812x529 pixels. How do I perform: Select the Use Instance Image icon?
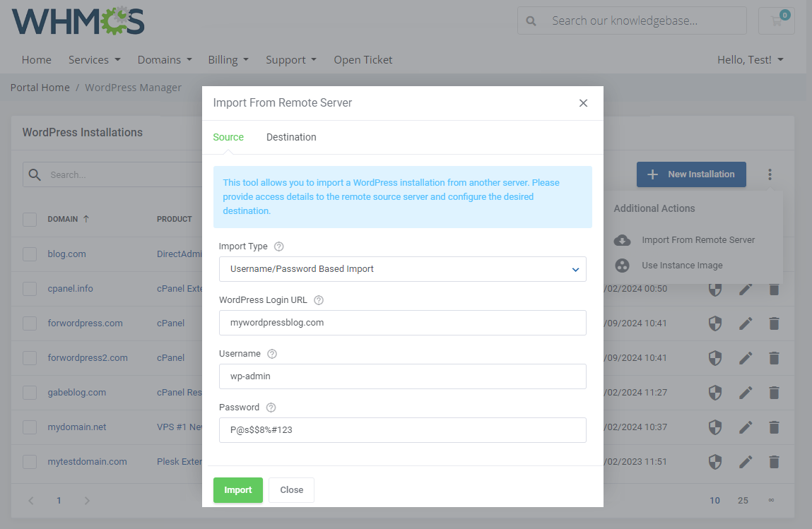pos(623,266)
